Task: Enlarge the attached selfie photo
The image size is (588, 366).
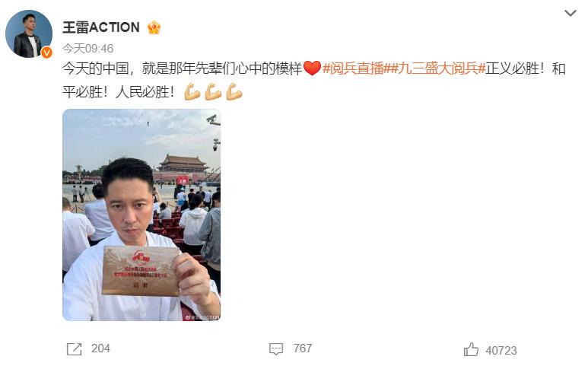Action: pos(141,215)
